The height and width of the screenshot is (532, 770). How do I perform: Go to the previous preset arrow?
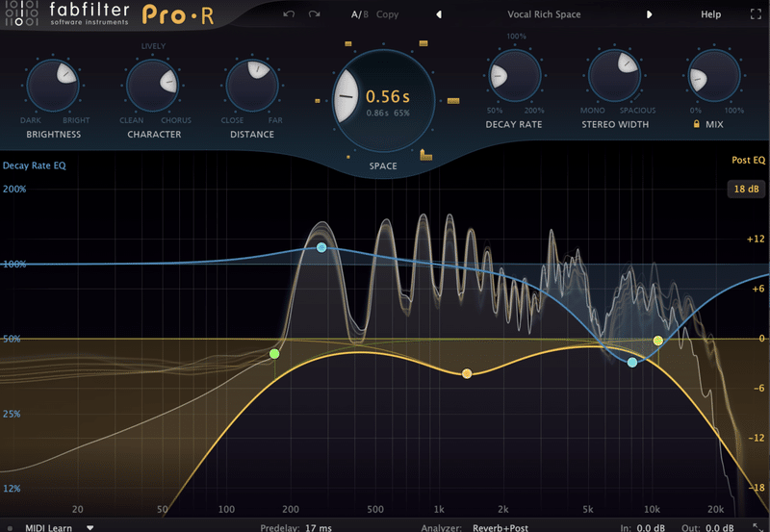click(439, 14)
